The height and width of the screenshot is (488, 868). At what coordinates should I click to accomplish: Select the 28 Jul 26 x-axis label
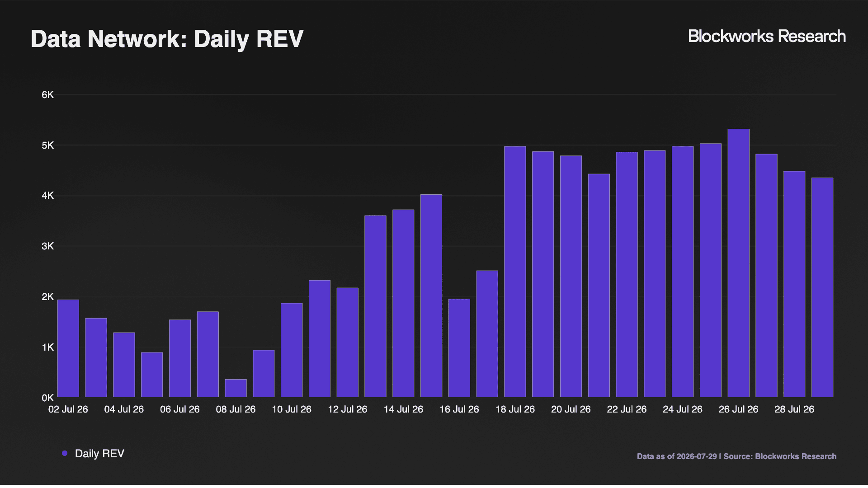click(794, 409)
